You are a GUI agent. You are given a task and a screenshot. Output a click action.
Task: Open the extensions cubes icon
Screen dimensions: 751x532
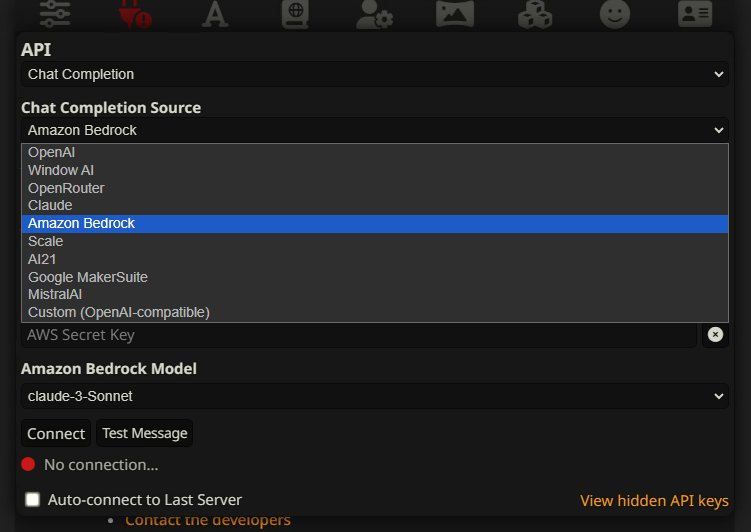535,13
